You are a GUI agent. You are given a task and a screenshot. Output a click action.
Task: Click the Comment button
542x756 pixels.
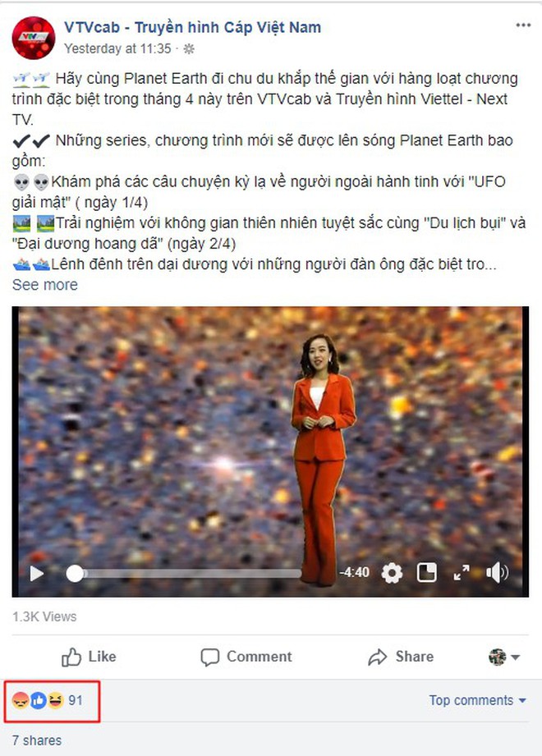click(246, 657)
